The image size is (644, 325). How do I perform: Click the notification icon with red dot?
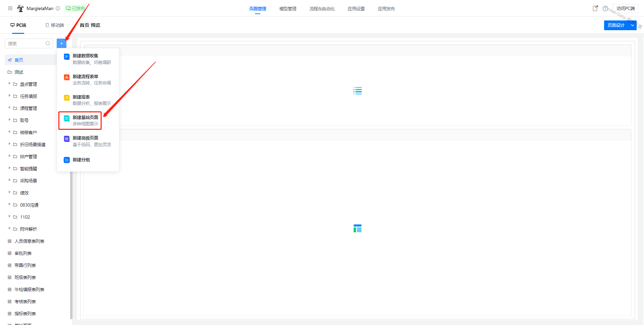[595, 8]
